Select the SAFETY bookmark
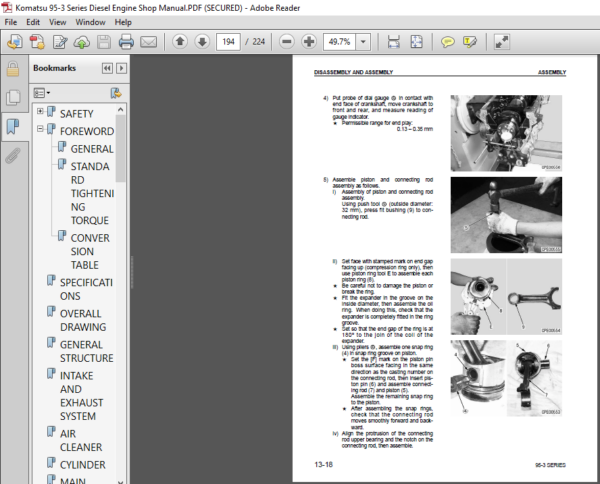This screenshot has height=484, width=600. coord(77,114)
